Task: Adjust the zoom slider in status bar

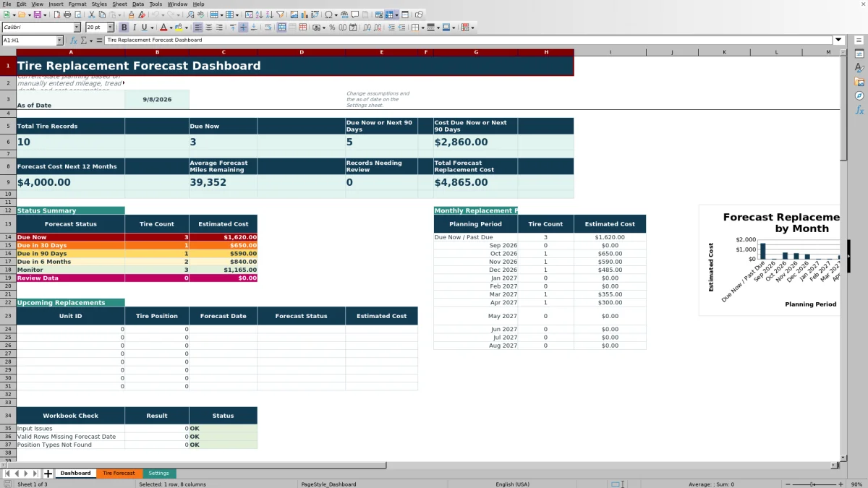Action: click(x=812, y=484)
